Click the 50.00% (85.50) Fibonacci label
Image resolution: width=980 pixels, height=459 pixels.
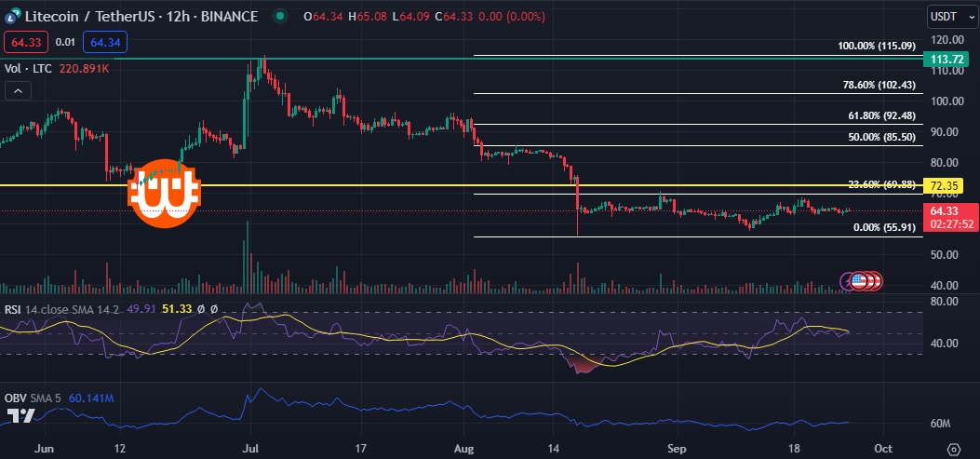tap(882, 136)
